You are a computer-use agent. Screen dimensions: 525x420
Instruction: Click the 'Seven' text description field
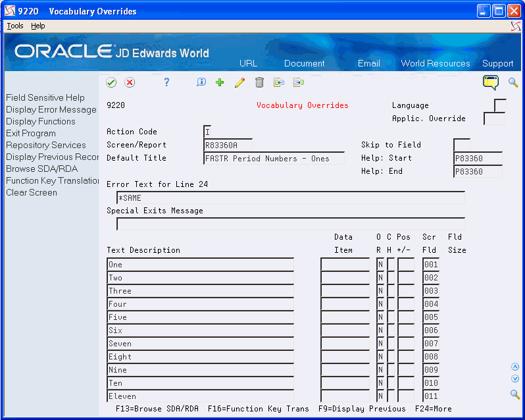tap(200, 343)
